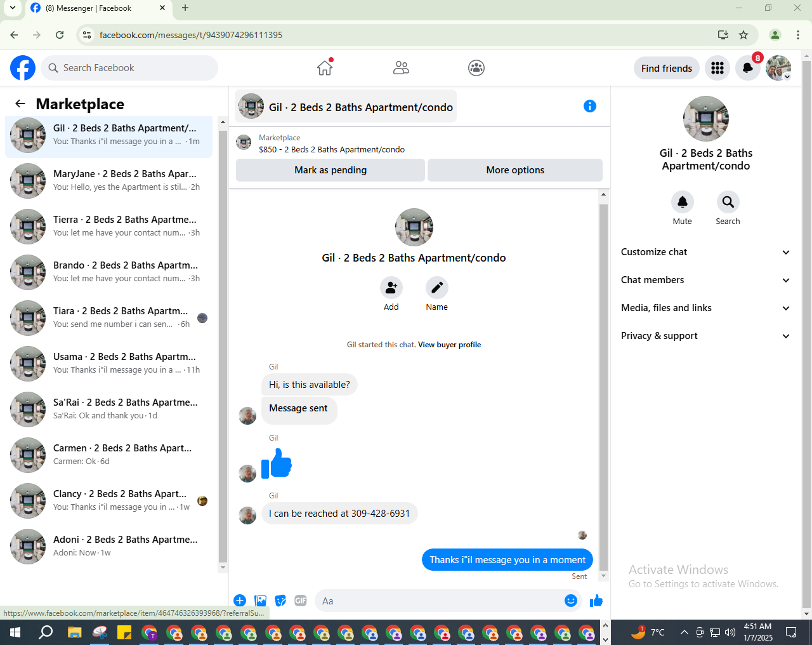Choose a sticker from the composer
Viewport: 812px width, 645px height.
point(280,601)
